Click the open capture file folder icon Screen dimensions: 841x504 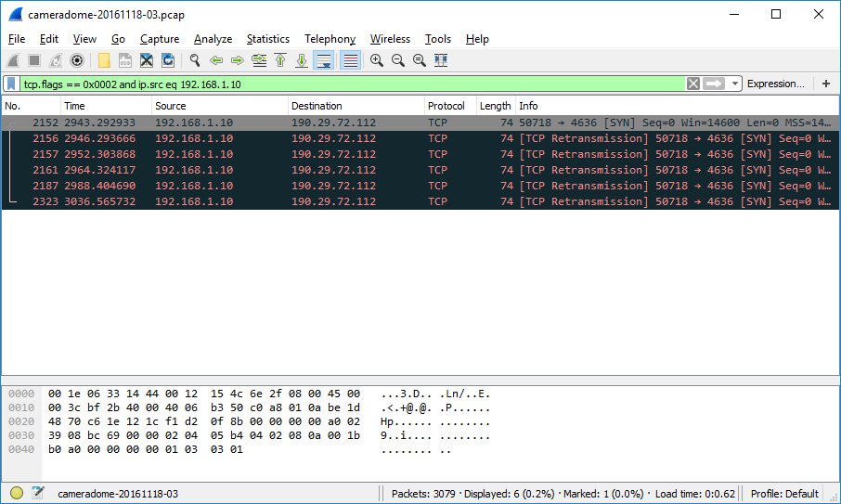tap(104, 60)
